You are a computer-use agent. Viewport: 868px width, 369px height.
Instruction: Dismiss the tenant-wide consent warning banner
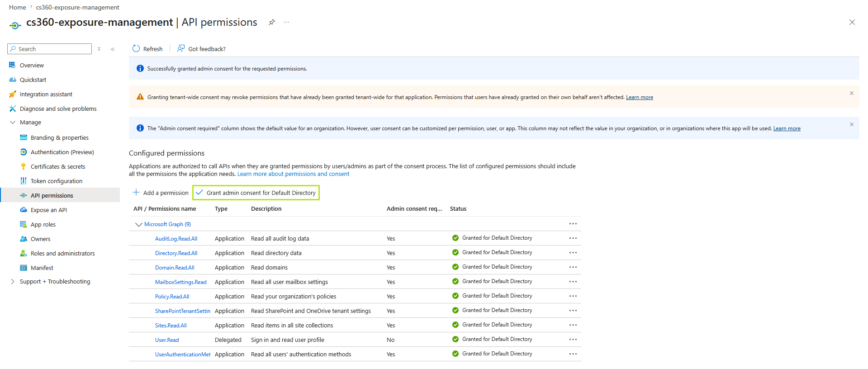click(852, 93)
